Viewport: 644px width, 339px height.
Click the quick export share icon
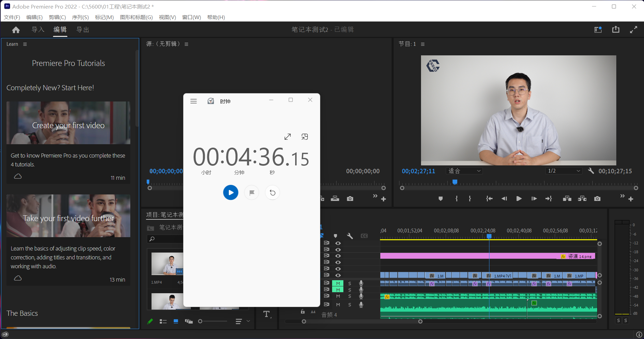tap(616, 30)
